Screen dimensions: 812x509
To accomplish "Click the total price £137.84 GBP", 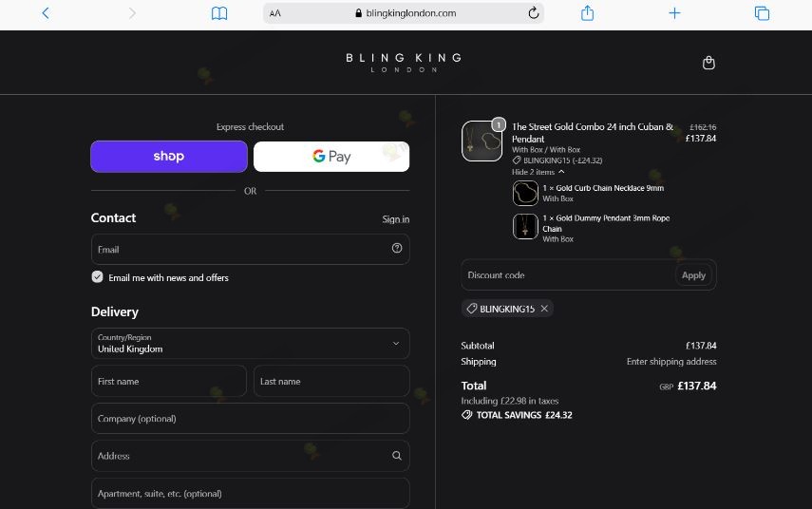I will (x=696, y=386).
